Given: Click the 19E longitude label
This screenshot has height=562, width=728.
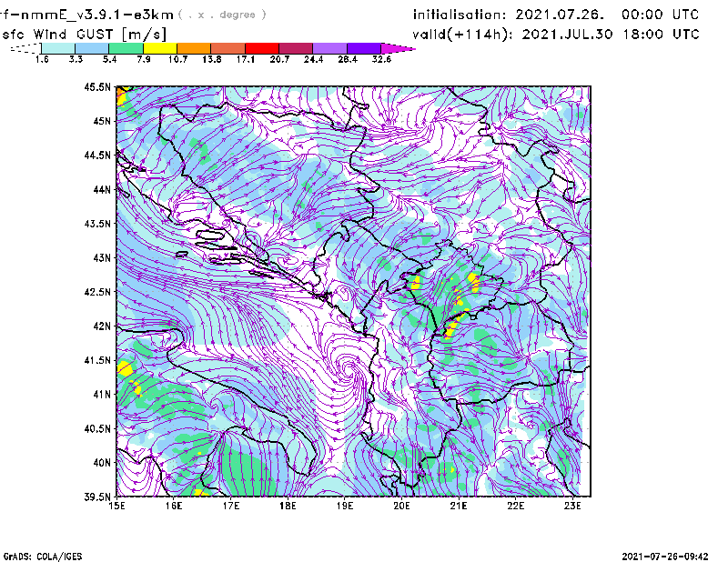Looking at the screenshot, I should pyautogui.click(x=345, y=506).
